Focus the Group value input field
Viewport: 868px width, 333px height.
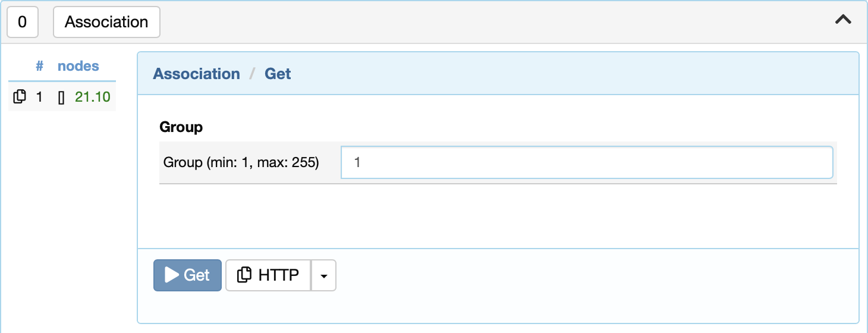(x=587, y=162)
